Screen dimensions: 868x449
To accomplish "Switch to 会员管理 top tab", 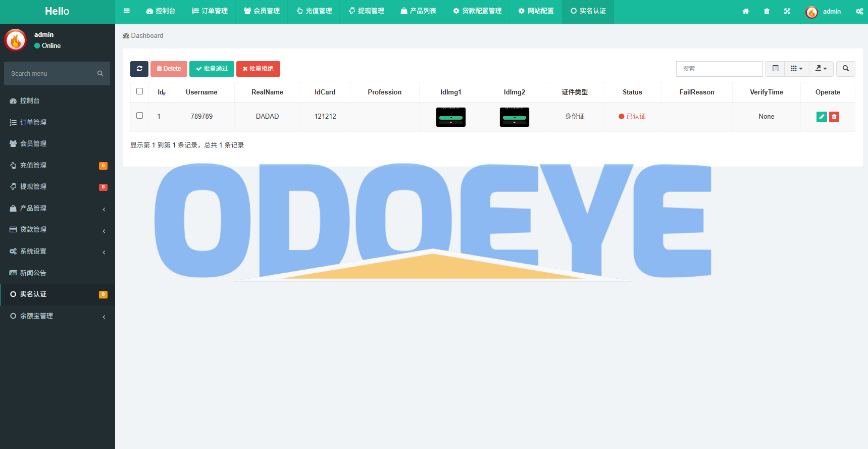I will 262,11.
